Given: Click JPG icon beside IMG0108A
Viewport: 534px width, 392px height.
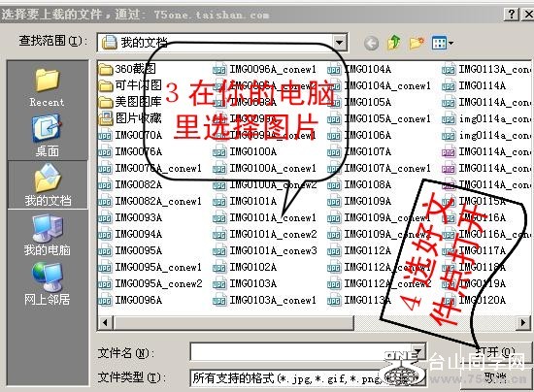Looking at the screenshot, I should 333,184.
